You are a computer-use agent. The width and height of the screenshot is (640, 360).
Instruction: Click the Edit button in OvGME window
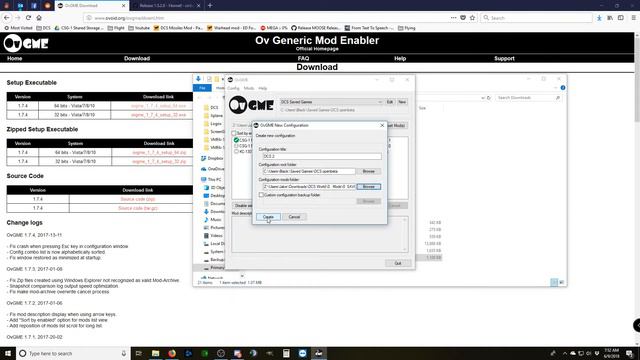tap(390, 102)
